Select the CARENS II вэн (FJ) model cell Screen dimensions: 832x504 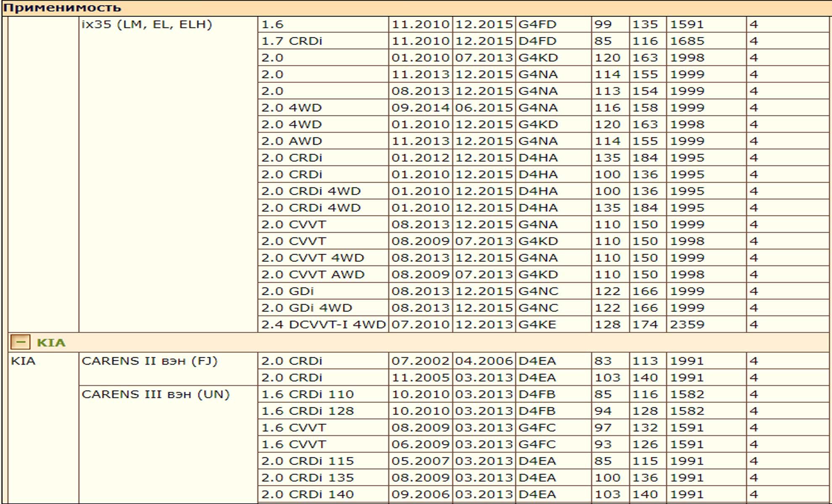point(149,361)
